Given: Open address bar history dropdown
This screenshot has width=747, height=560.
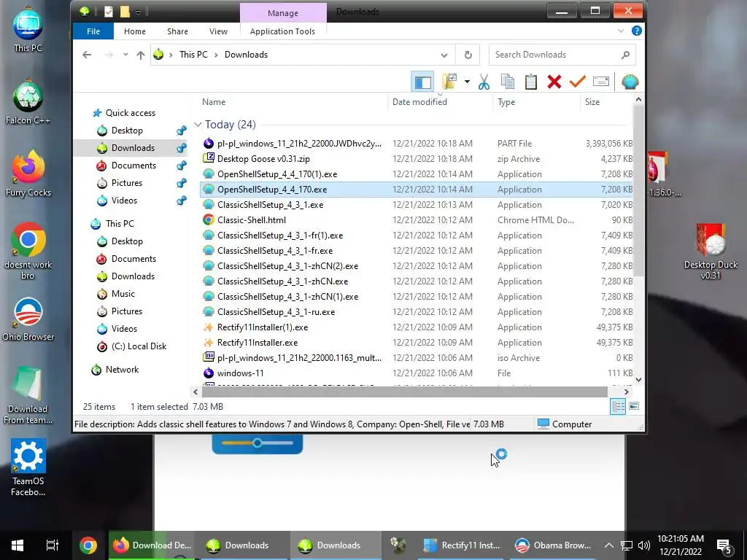Looking at the screenshot, I should (444, 55).
